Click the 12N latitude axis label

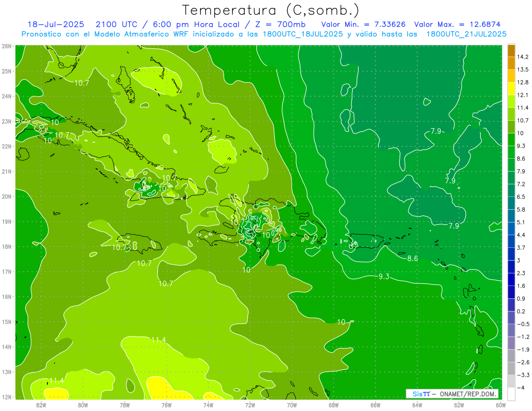(x=7, y=397)
